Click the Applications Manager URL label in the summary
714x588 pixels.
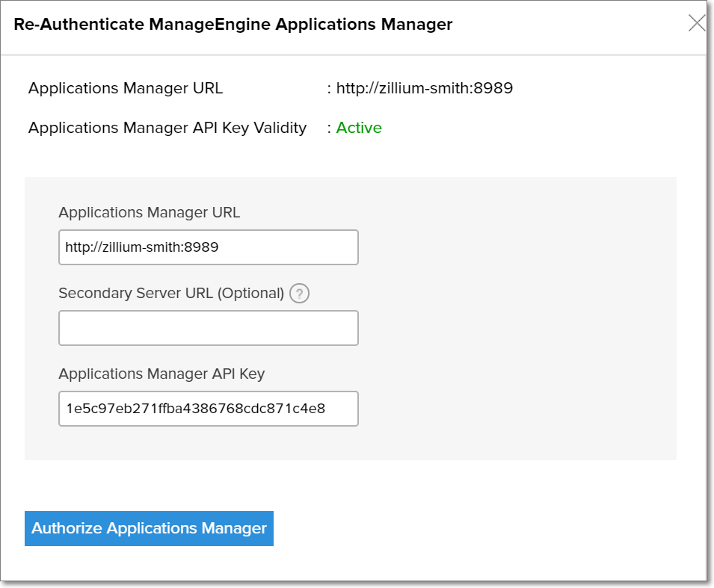(126, 88)
